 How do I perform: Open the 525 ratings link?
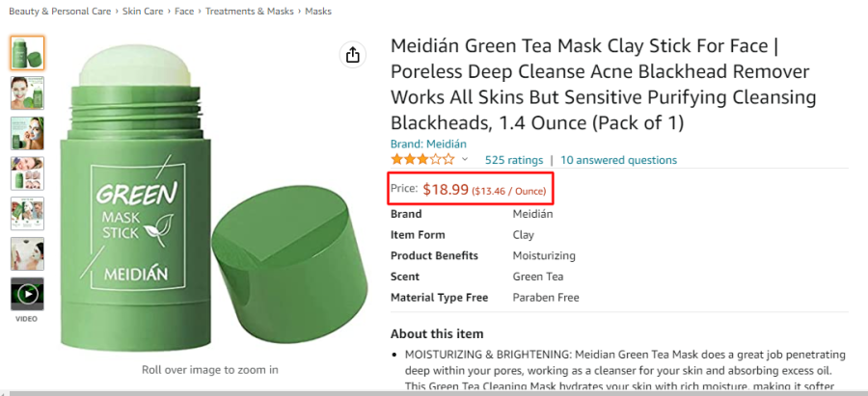tap(514, 160)
